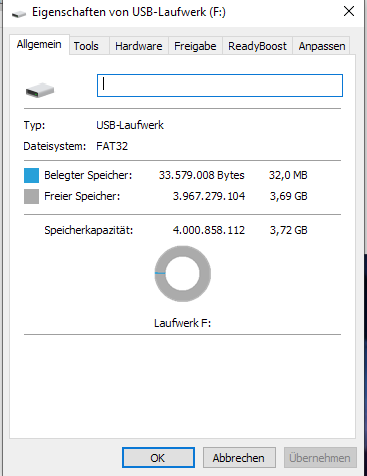Click the Übernehmen button

320,458
